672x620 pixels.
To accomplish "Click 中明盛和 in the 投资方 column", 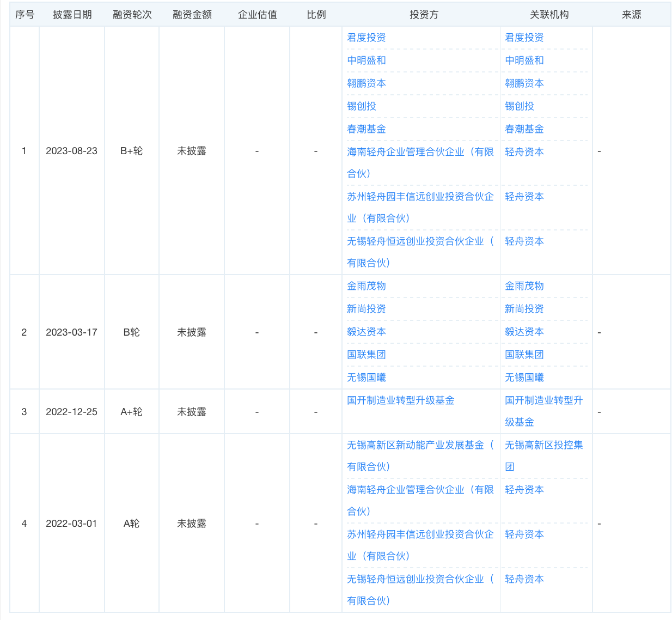I will (x=366, y=60).
